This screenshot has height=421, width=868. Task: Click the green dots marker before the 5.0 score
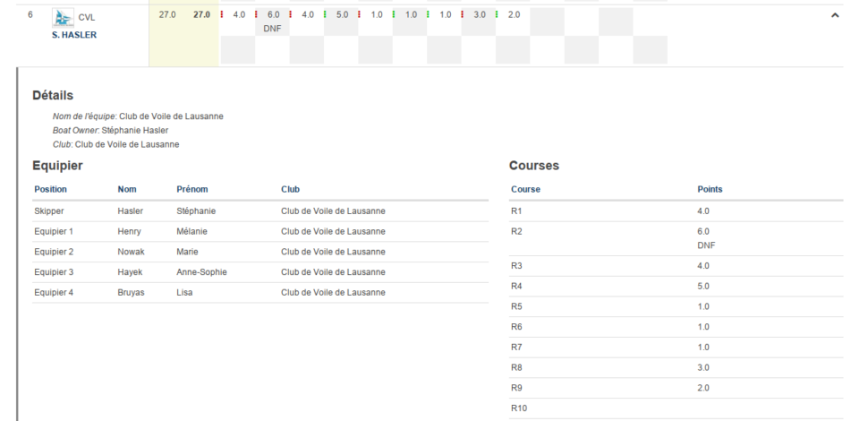tap(325, 15)
